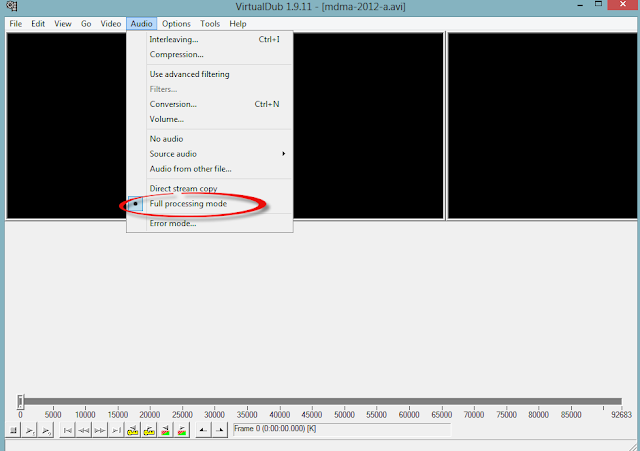Open the Volume dialog
The width and height of the screenshot is (640, 451).
[210, 119]
